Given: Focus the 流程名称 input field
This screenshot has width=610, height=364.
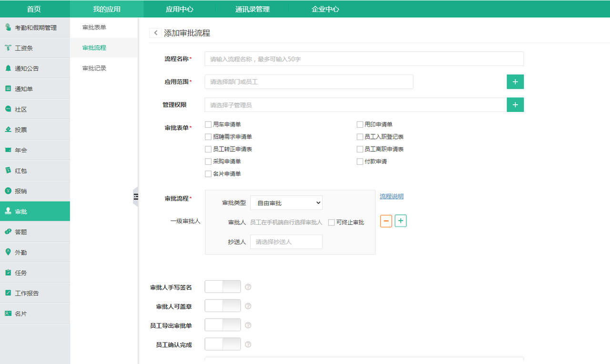Looking at the screenshot, I should pos(364,59).
